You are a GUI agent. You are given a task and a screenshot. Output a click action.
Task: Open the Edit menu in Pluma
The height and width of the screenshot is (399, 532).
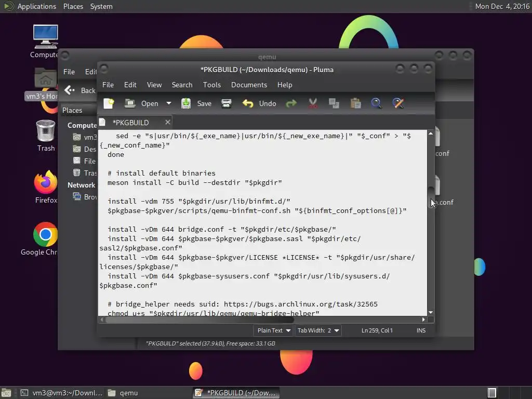click(130, 85)
